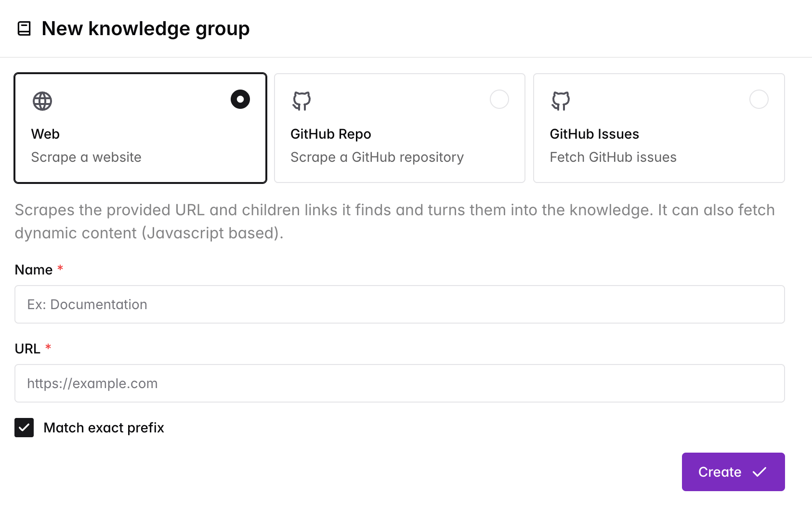The width and height of the screenshot is (812, 521).
Task: Click the octocat icon on GitHub Issues card
Action: (561, 101)
